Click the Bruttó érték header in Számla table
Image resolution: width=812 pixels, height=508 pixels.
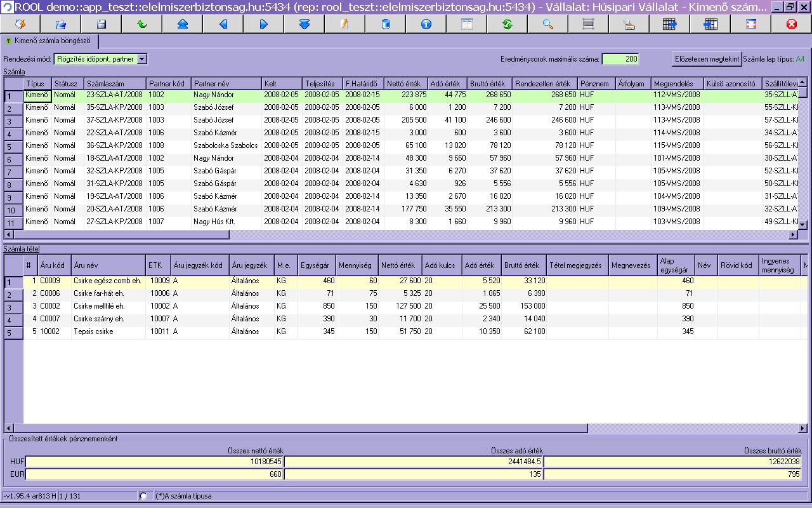[x=490, y=84]
